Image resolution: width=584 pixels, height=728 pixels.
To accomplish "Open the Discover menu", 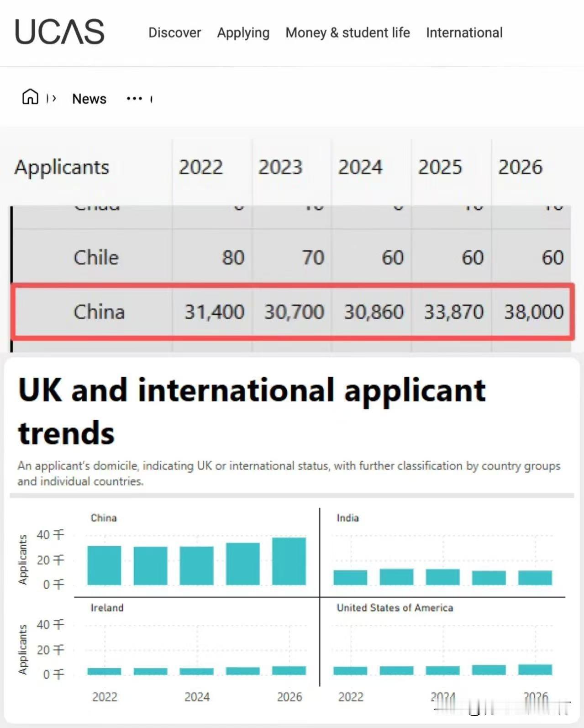I will pyautogui.click(x=174, y=33).
